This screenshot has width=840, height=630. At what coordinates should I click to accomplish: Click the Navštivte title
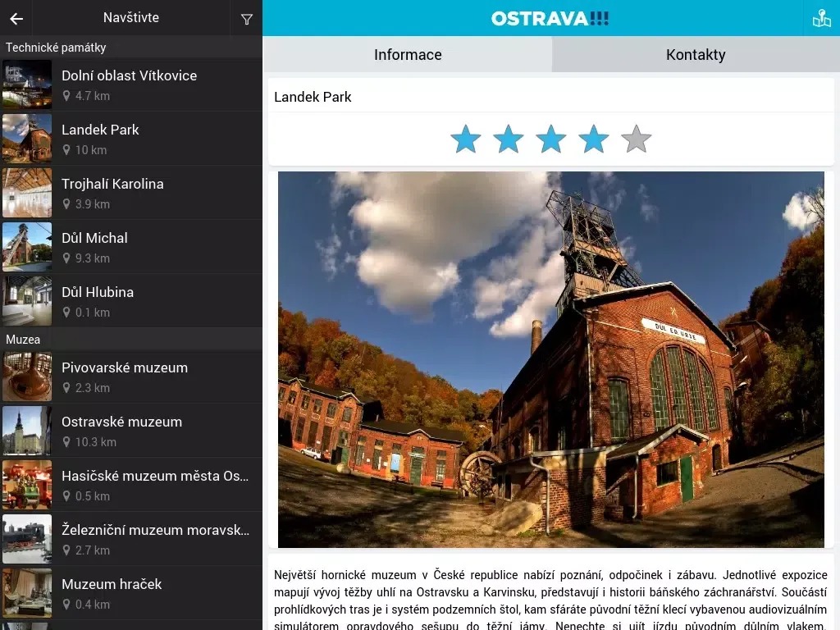pos(131,18)
